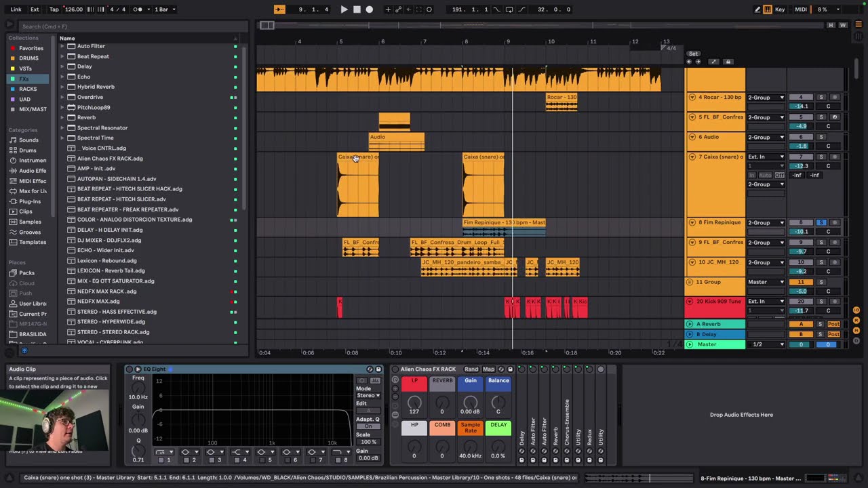Adjust the Sample Rate macro knob
The image size is (868, 488).
[470, 447]
